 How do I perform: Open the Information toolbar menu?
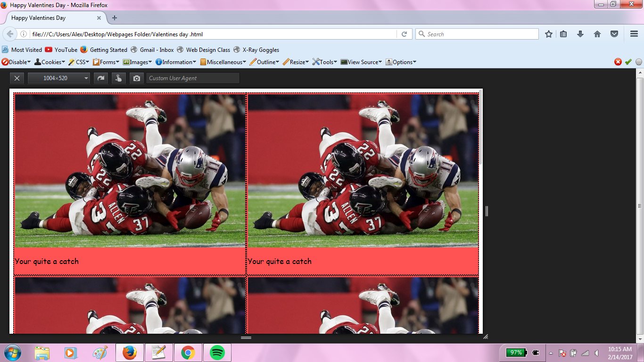176,62
